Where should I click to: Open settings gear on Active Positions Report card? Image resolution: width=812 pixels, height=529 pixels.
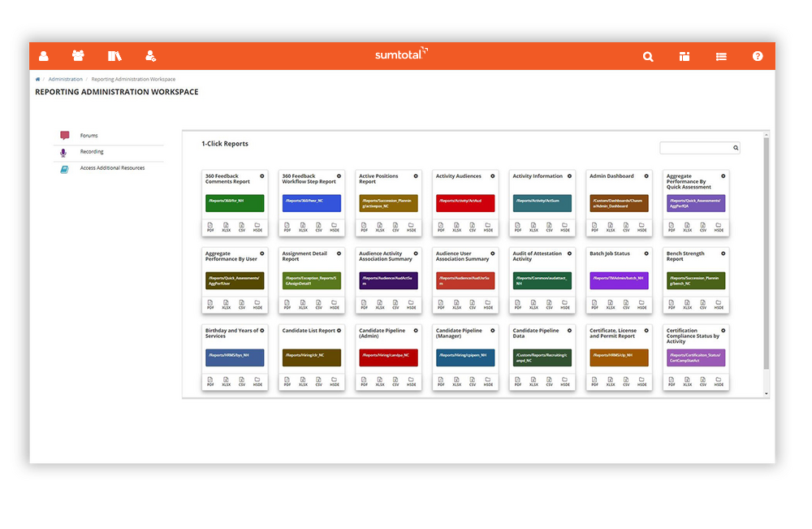pyautogui.click(x=416, y=176)
